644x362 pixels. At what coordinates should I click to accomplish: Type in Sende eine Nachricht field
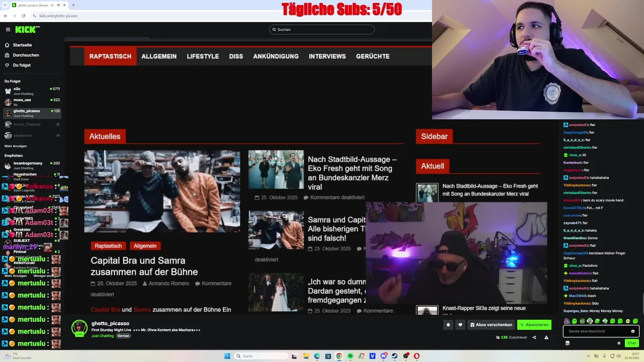tap(601, 331)
